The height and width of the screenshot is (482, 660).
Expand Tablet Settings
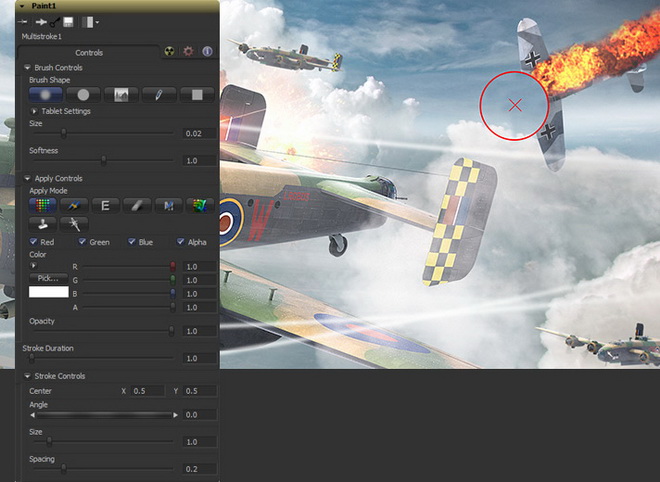(34, 111)
